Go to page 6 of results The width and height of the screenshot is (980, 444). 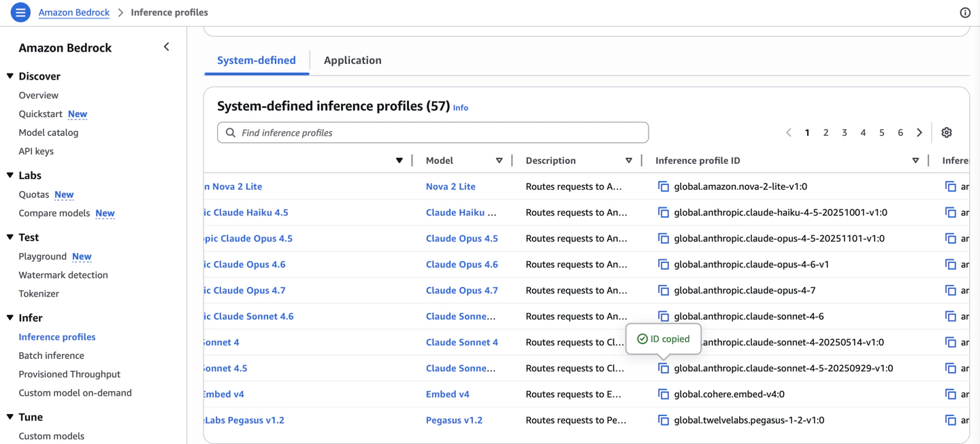coord(900,133)
